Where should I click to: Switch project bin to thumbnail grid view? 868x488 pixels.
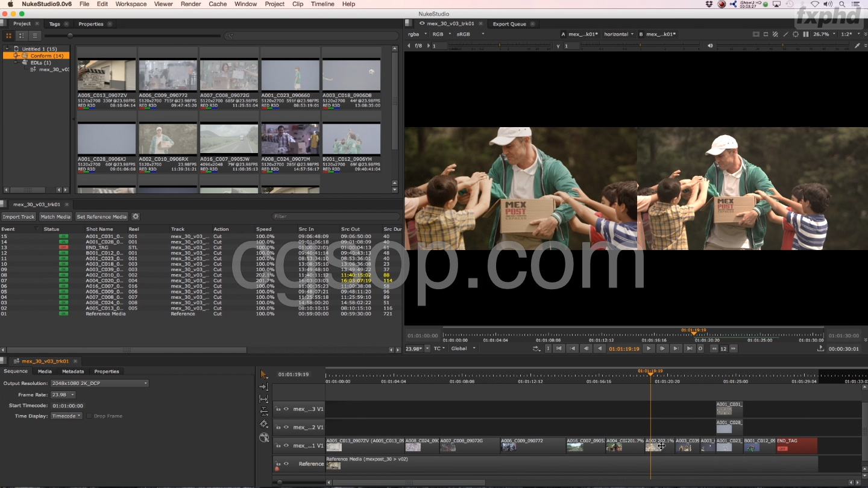pos(9,36)
